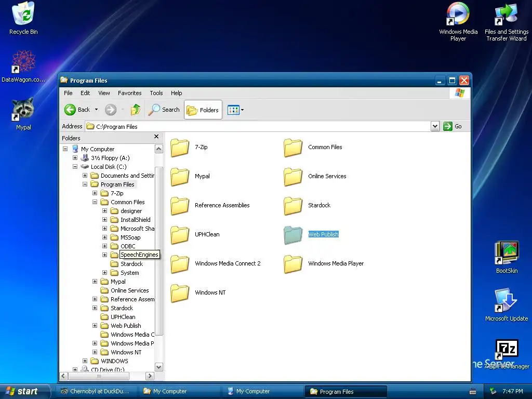Open the Views dropdown button
The height and width of the screenshot is (399, 532).
click(x=235, y=110)
